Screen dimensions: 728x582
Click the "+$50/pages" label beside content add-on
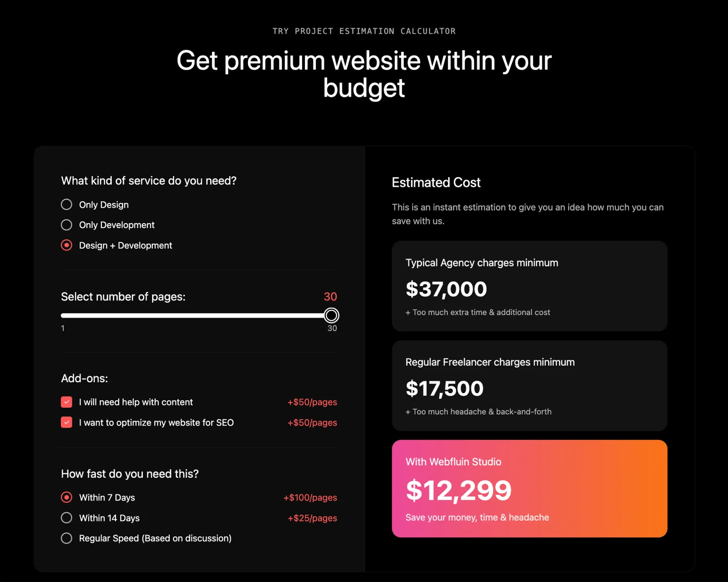tap(312, 402)
